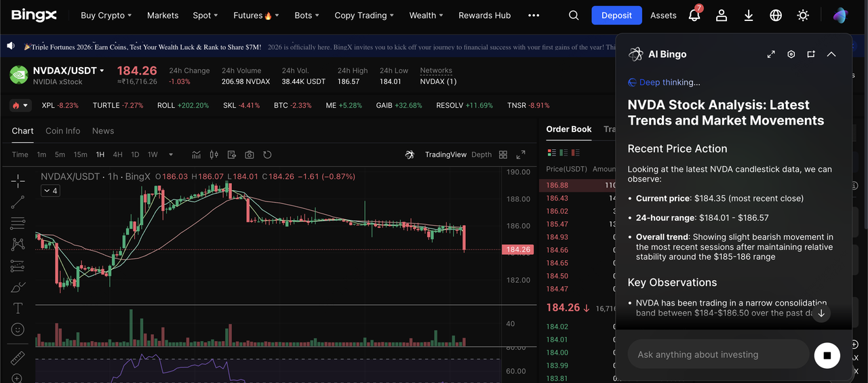Screen dimensions: 868x383
Task: Open the Markets menu item
Action: coord(163,15)
